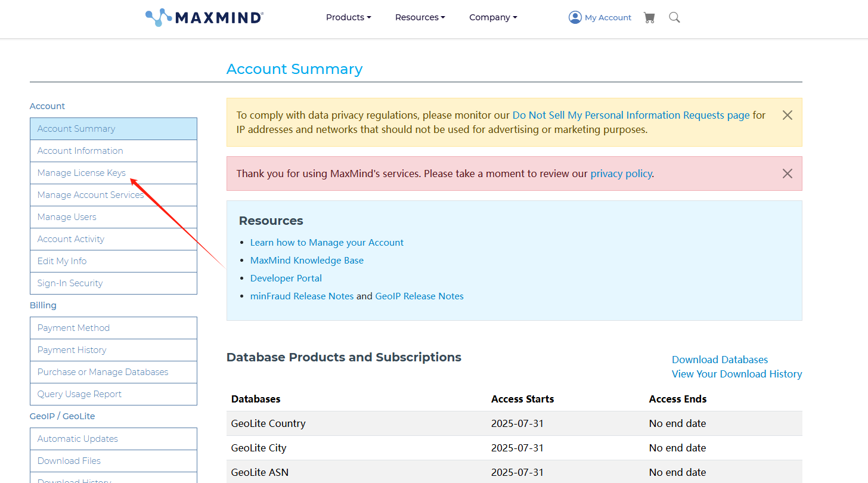Click the Billing section label in sidebar
Viewport: 868px width, 483px height.
coord(43,305)
